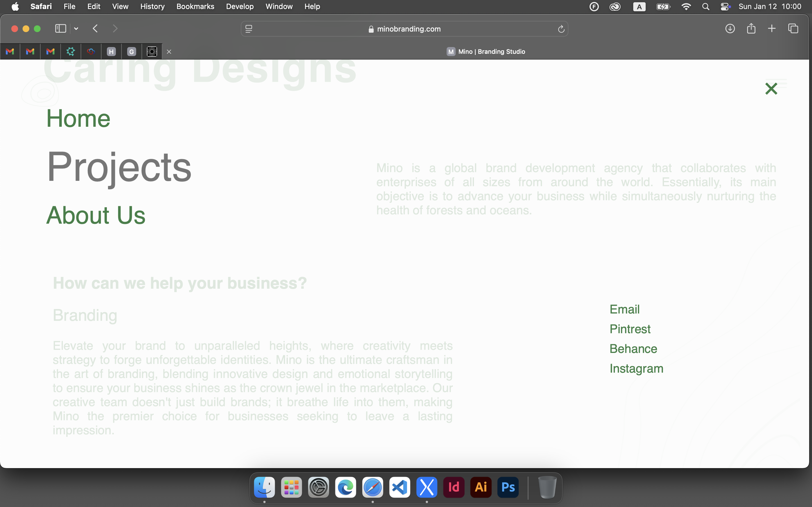Open Control Center in menu bar
Image resolution: width=812 pixels, height=507 pixels.
click(x=725, y=7)
